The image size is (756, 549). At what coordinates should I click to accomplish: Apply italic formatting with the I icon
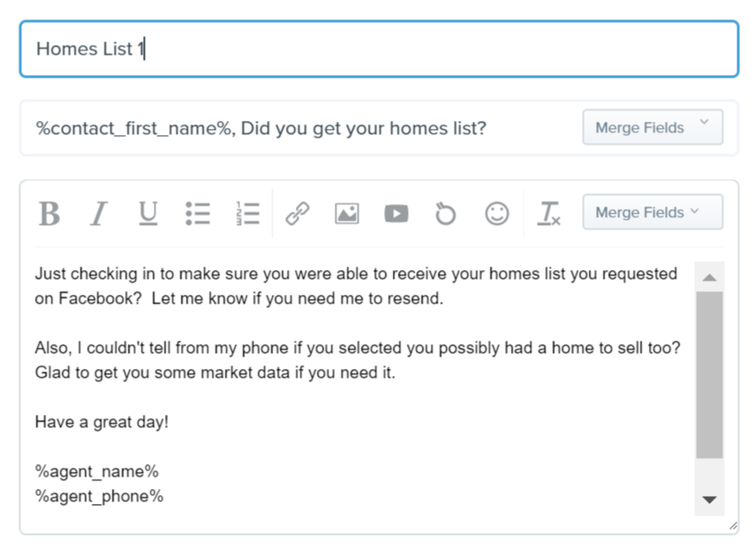[x=99, y=214]
